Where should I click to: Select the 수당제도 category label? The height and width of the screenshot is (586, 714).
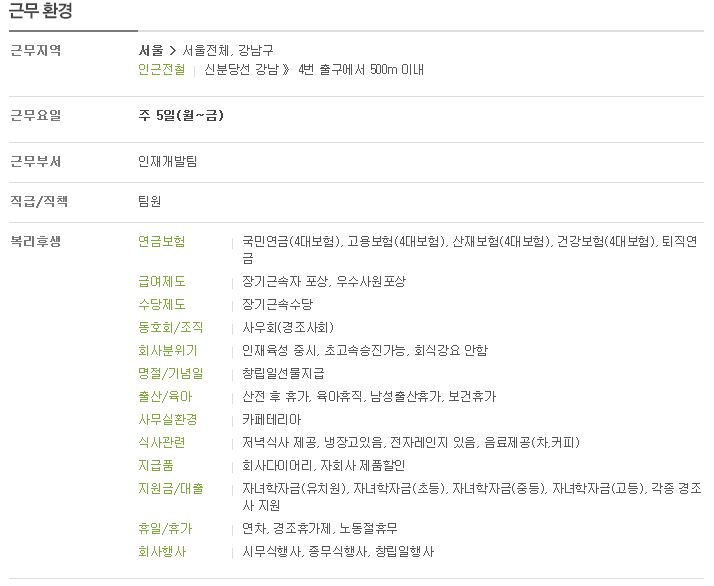[162, 304]
